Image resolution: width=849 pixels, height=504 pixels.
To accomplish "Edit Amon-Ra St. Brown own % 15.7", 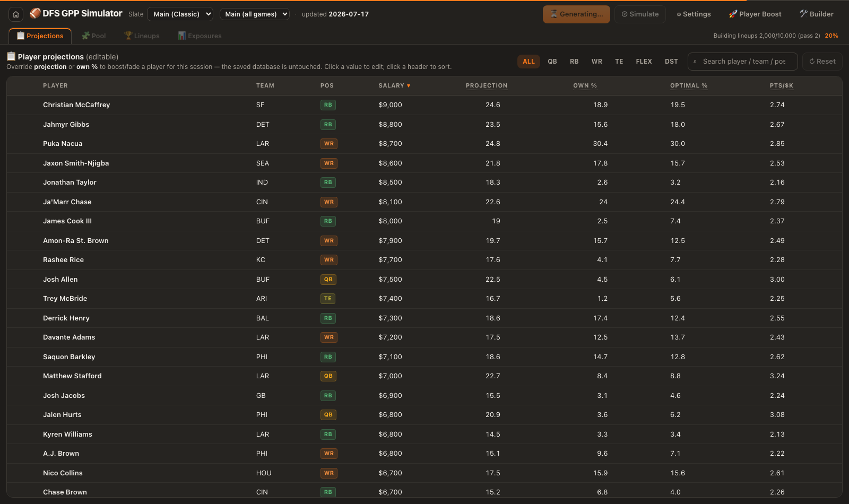I will 600,241.
